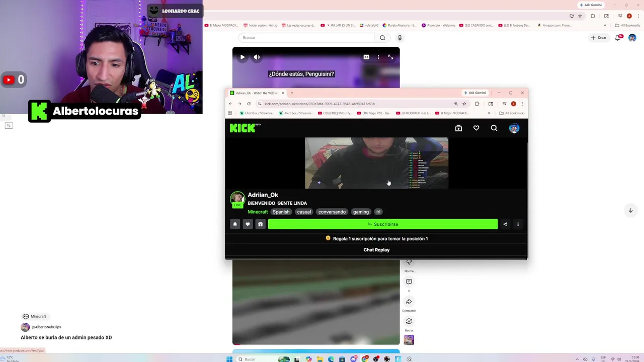644x362 pixels.
Task: Click the gift subs icon button
Action: [260, 224]
